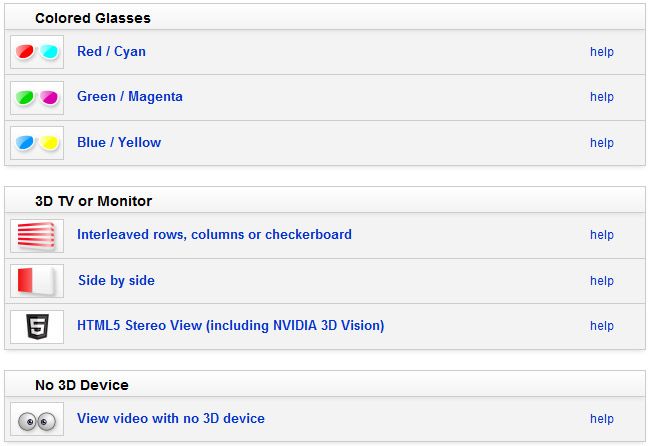Image resolution: width=649 pixels, height=446 pixels.
Task: Open help for Green / Magenta
Action: tap(601, 97)
